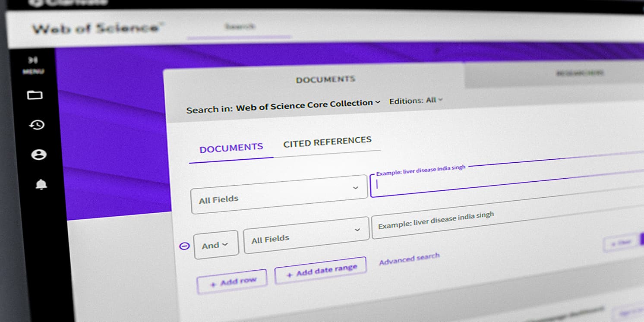This screenshot has height=322, width=644.
Task: Remove second search row minus icon
Action: tap(184, 246)
